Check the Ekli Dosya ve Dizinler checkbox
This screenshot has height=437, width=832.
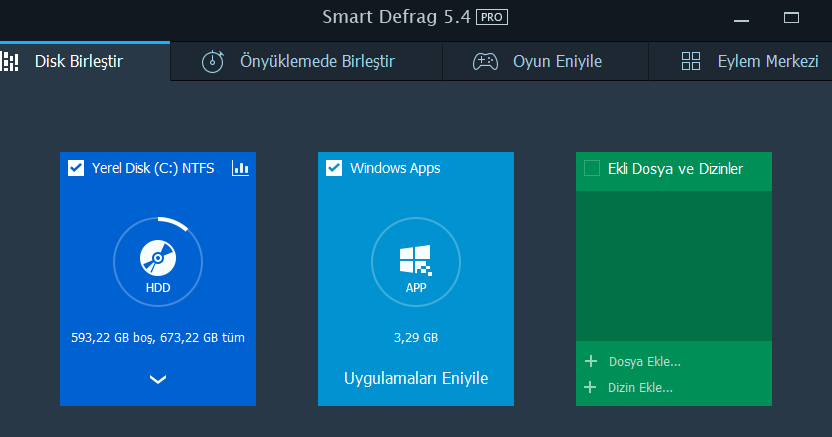(x=592, y=168)
